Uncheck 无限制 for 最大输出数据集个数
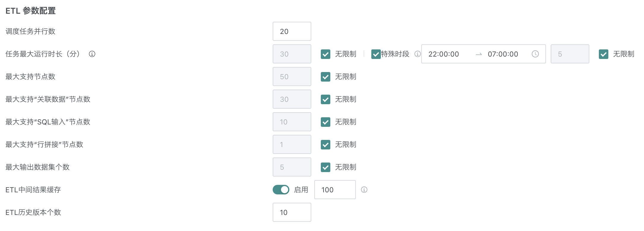This screenshot has width=644, height=231. point(326,167)
